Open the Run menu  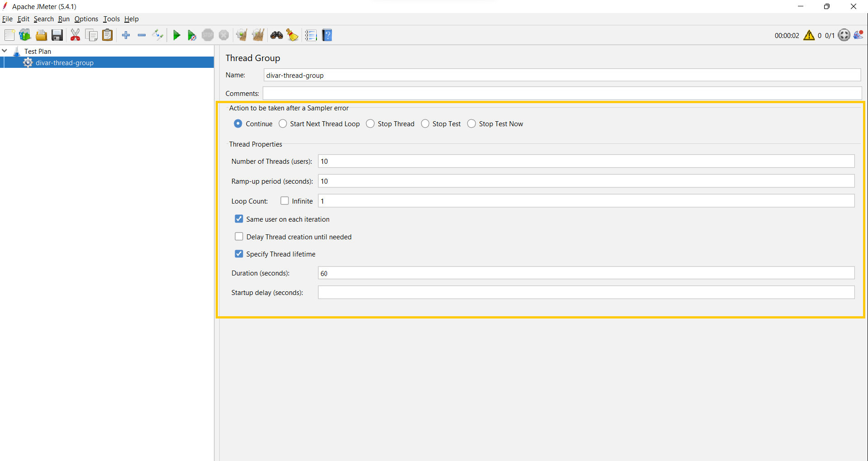pos(64,19)
